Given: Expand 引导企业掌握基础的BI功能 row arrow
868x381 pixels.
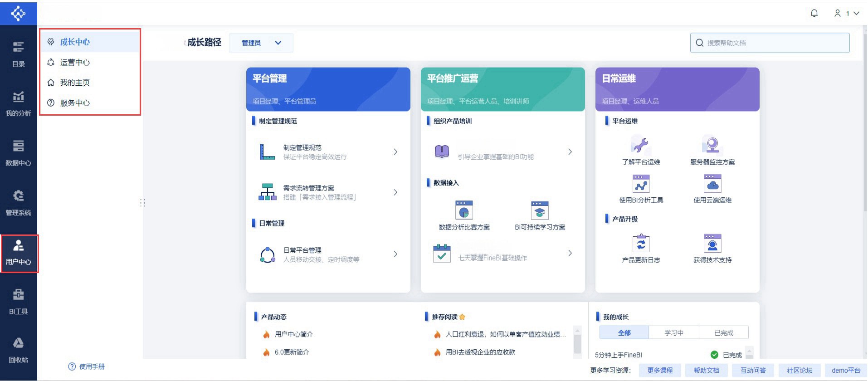Looking at the screenshot, I should click(x=570, y=152).
